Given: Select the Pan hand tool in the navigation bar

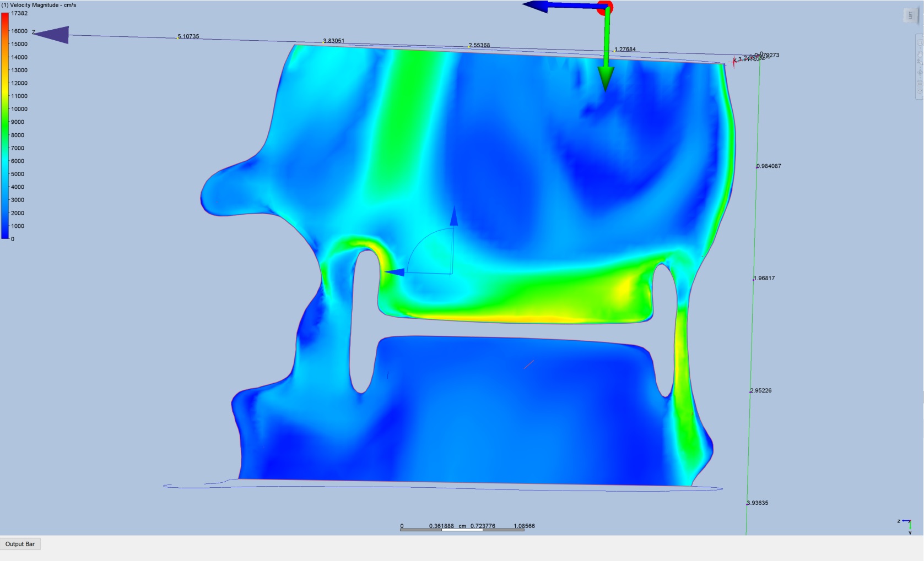Looking at the screenshot, I should (x=920, y=54).
